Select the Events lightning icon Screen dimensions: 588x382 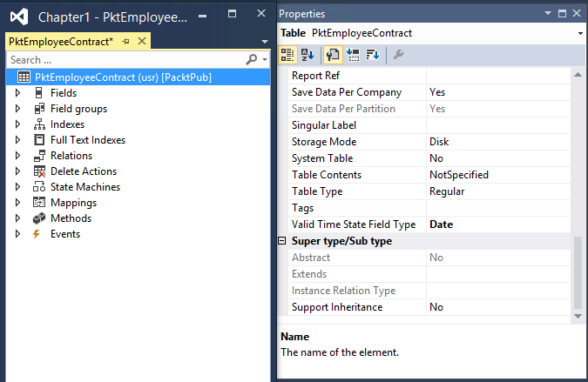pyautogui.click(x=37, y=234)
